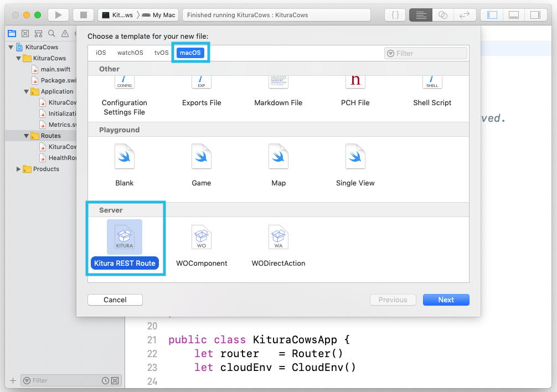This screenshot has height=392, width=557.
Task: Select the Products folder row
Action: 40,169
